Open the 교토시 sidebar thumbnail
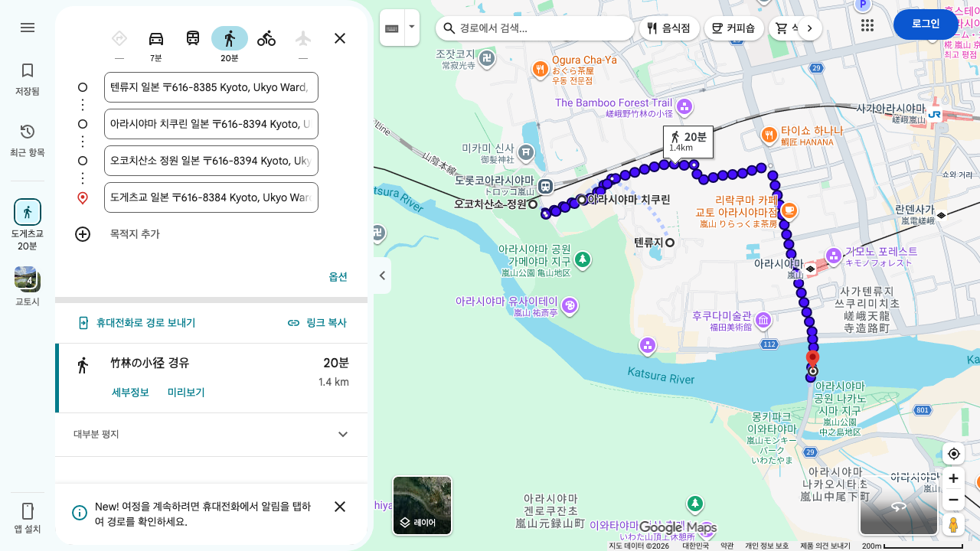The image size is (980, 551). coord(28,287)
